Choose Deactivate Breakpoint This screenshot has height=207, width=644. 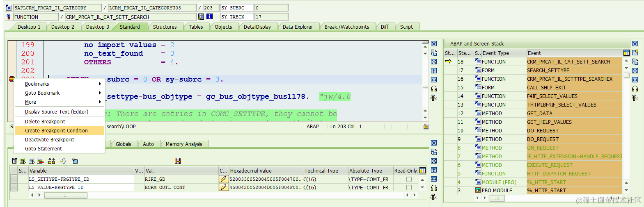click(60, 140)
